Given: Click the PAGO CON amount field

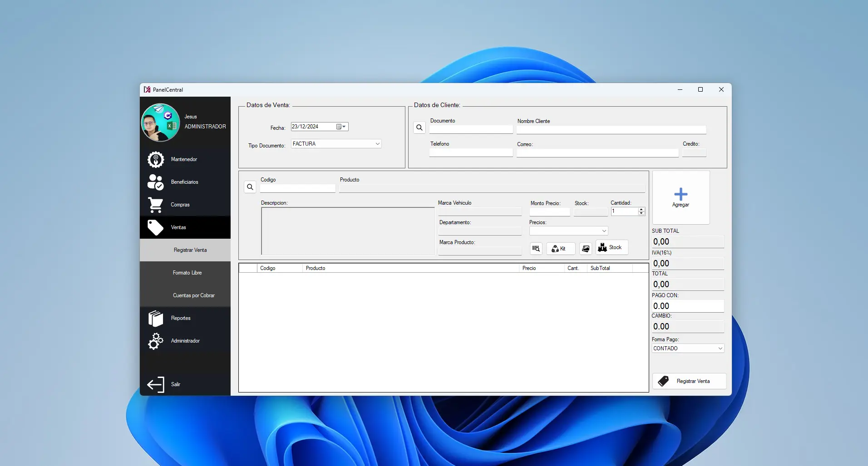Looking at the screenshot, I should coord(688,306).
